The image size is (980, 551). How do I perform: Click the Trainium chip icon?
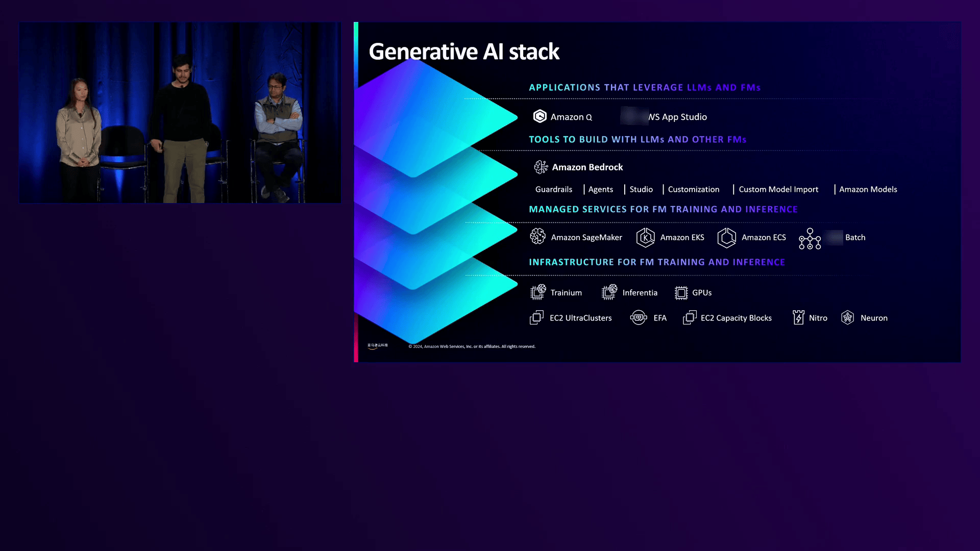click(538, 292)
